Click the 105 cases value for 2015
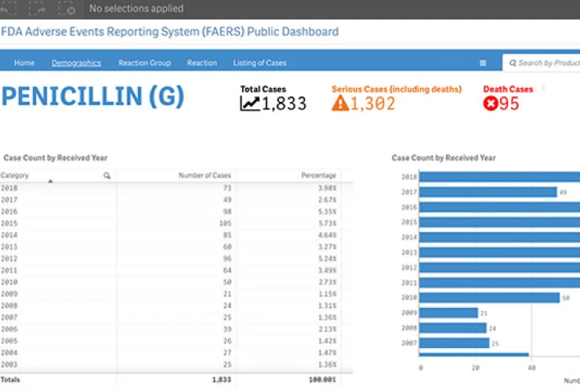Screen dimensions: 580x392 (225, 223)
